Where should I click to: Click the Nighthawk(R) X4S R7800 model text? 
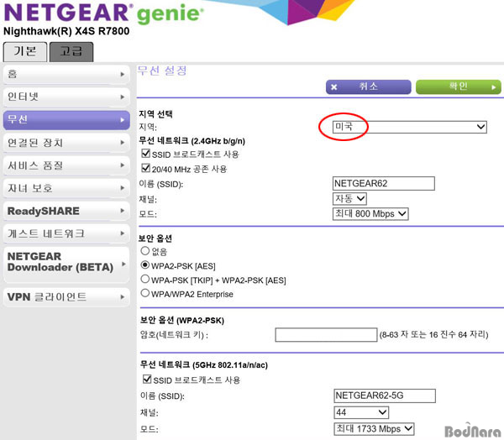[66, 31]
